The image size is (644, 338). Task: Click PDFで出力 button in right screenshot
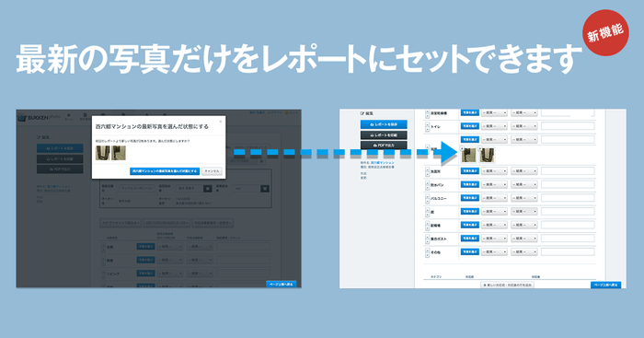[384, 146]
